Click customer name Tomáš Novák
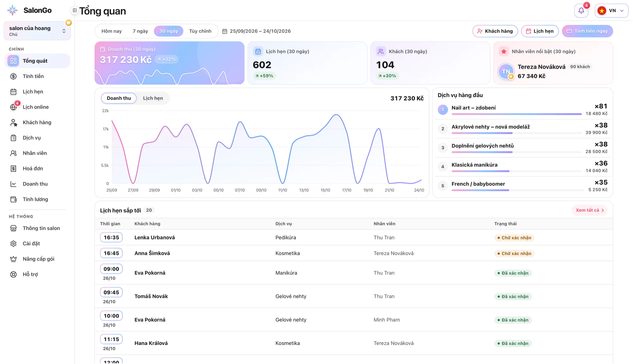 coord(151,296)
